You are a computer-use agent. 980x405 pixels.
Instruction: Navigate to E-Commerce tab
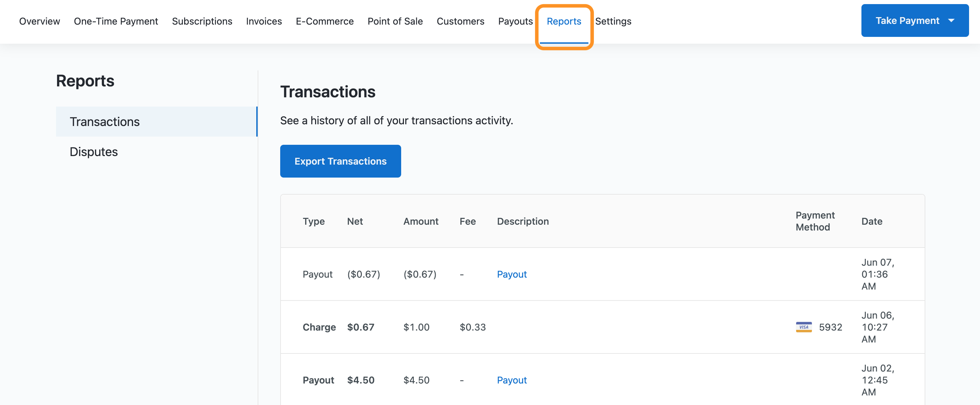tap(325, 21)
